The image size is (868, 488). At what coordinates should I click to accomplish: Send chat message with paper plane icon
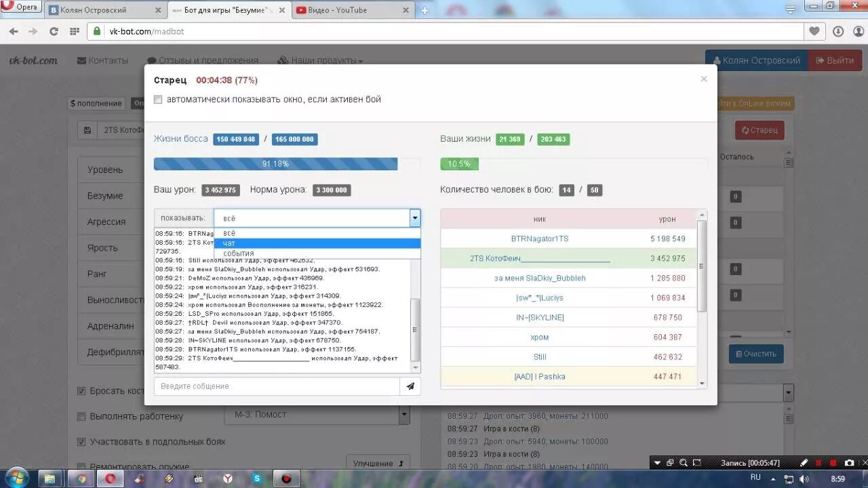point(410,386)
